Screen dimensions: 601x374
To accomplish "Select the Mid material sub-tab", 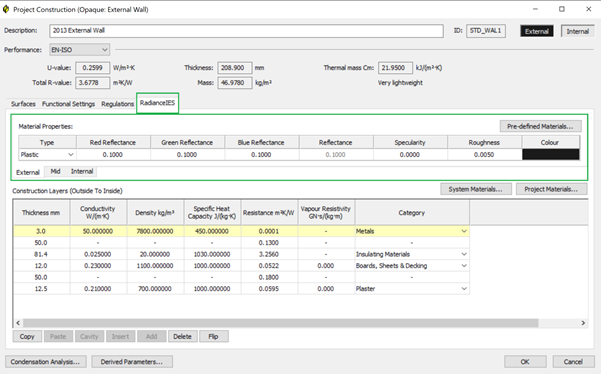I will 56,171.
